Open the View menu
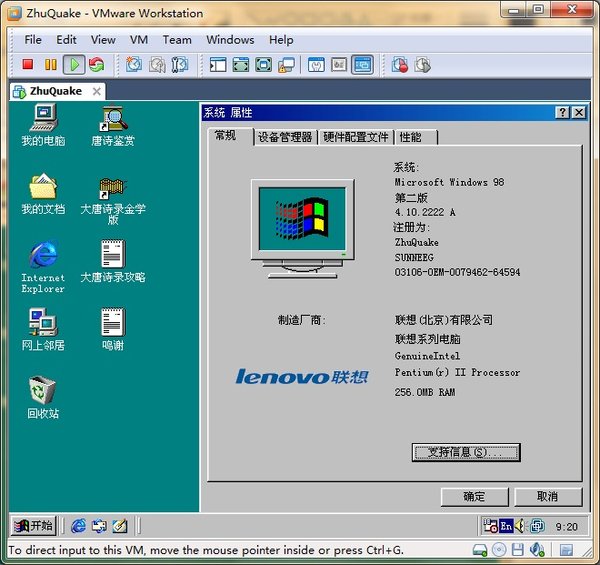This screenshot has height=565, width=600. tap(103, 40)
